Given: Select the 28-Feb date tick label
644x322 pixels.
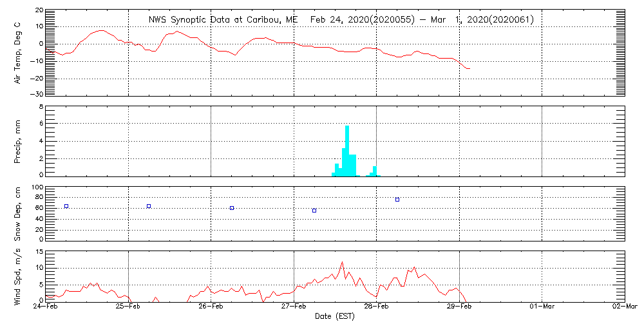Looking at the screenshot, I should [377, 307].
